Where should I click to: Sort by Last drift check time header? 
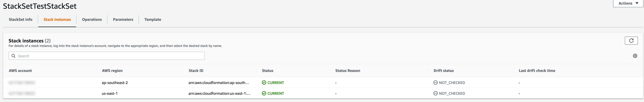(x=537, y=71)
